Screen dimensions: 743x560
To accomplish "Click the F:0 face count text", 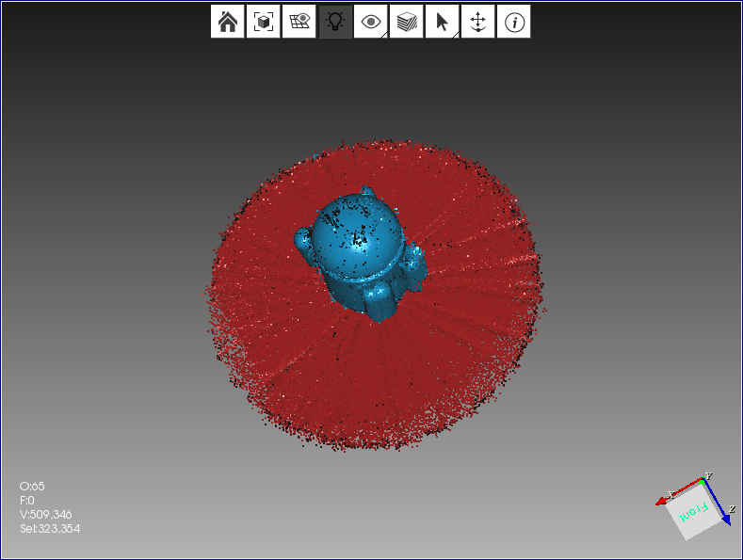I will (27, 501).
